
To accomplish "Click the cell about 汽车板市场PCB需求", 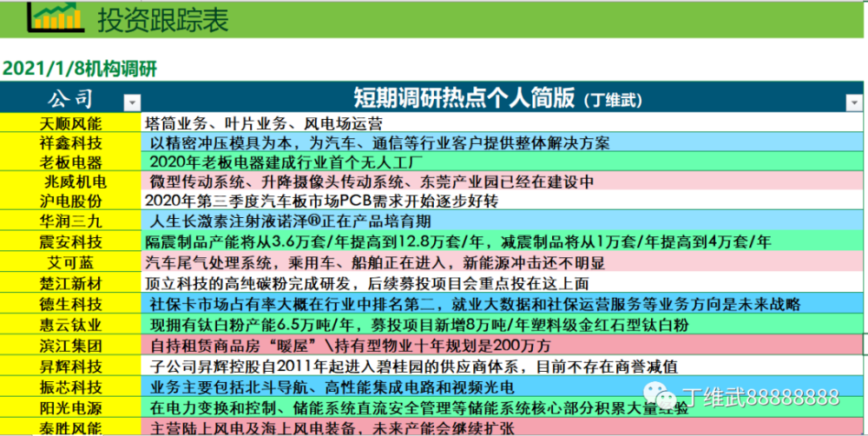I will pyautogui.click(x=503, y=200).
